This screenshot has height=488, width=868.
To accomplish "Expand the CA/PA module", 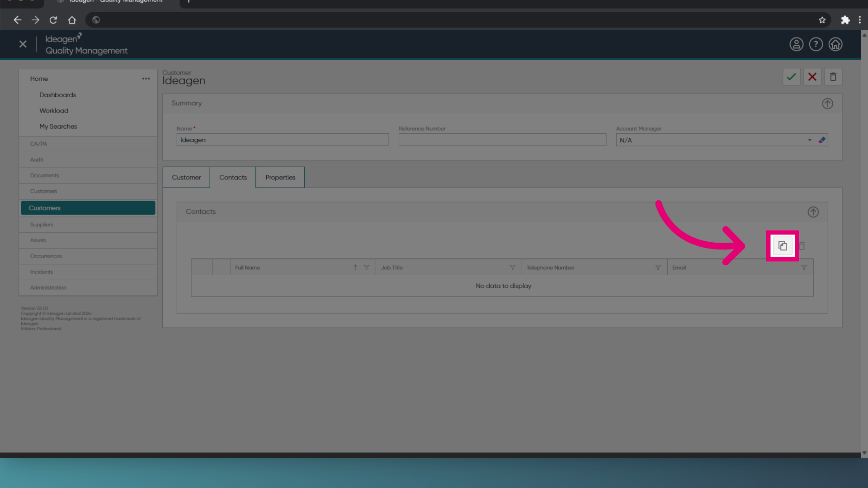I will [x=88, y=144].
